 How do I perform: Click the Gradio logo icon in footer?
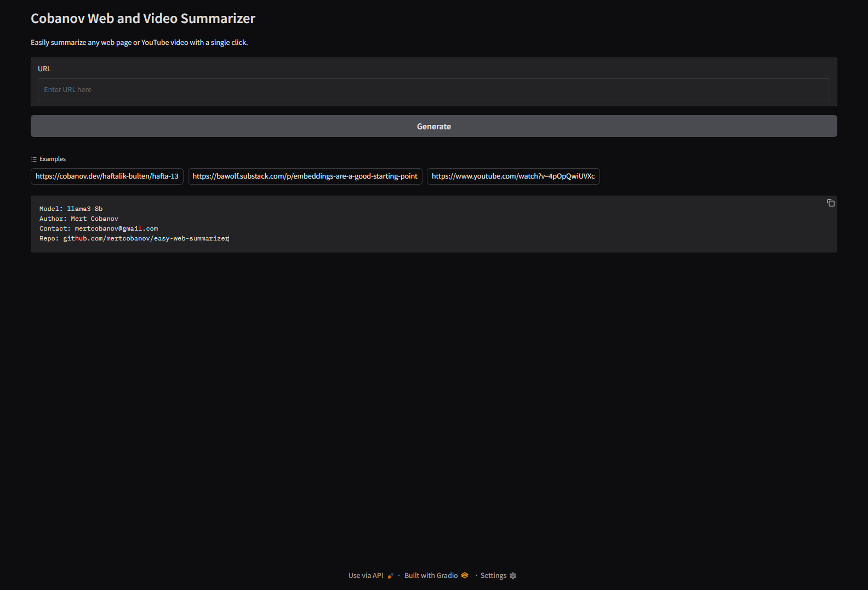465,575
